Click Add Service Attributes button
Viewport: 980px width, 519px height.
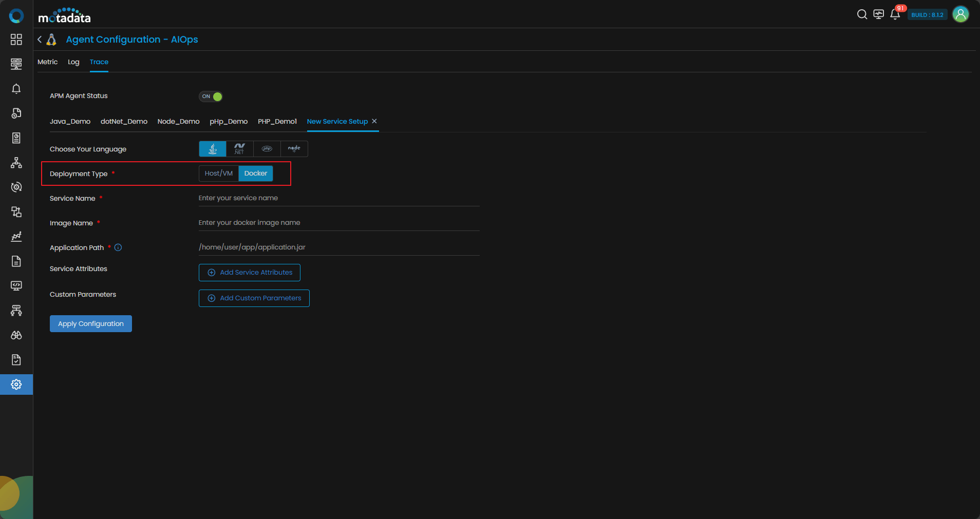[x=250, y=273]
